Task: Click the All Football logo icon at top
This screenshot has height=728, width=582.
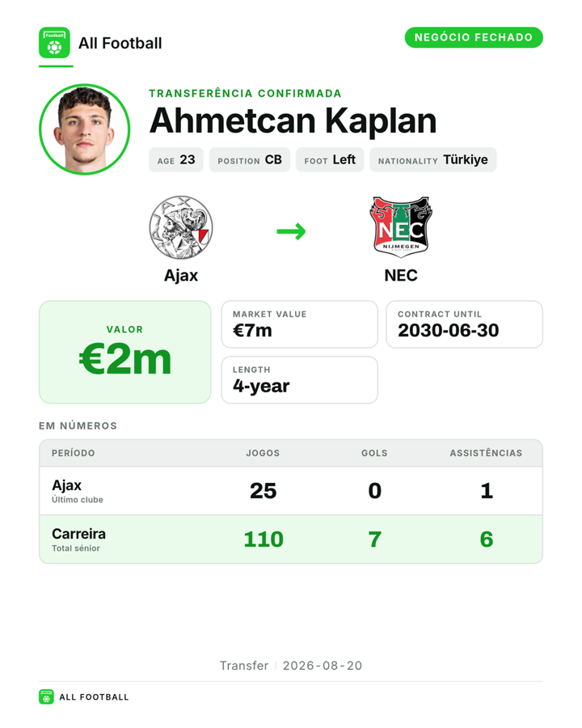Action: click(54, 43)
